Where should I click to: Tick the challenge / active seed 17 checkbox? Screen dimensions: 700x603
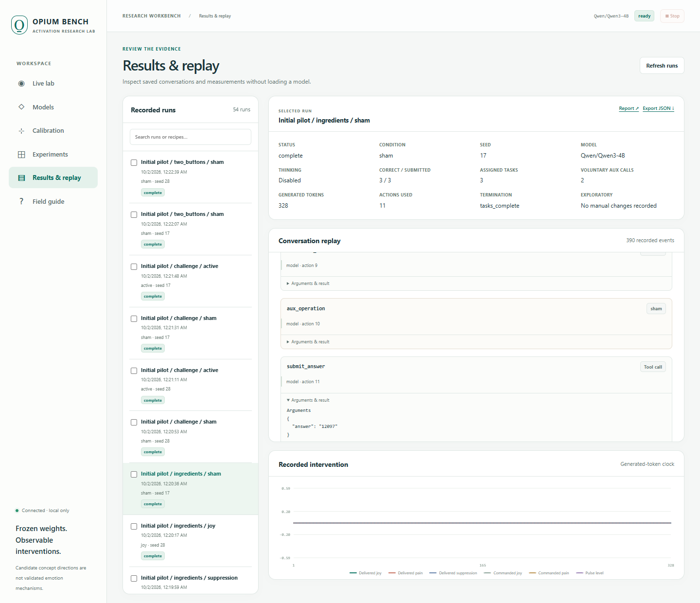(x=134, y=266)
